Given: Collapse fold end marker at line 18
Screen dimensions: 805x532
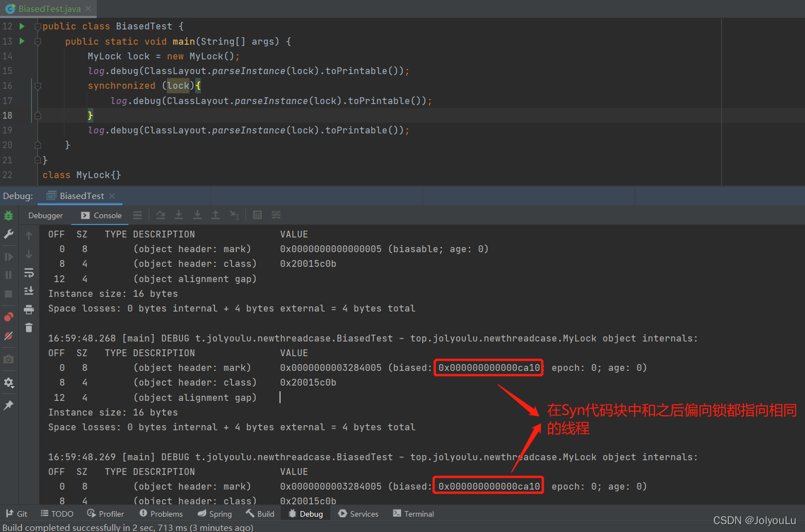Looking at the screenshot, I should tap(37, 115).
